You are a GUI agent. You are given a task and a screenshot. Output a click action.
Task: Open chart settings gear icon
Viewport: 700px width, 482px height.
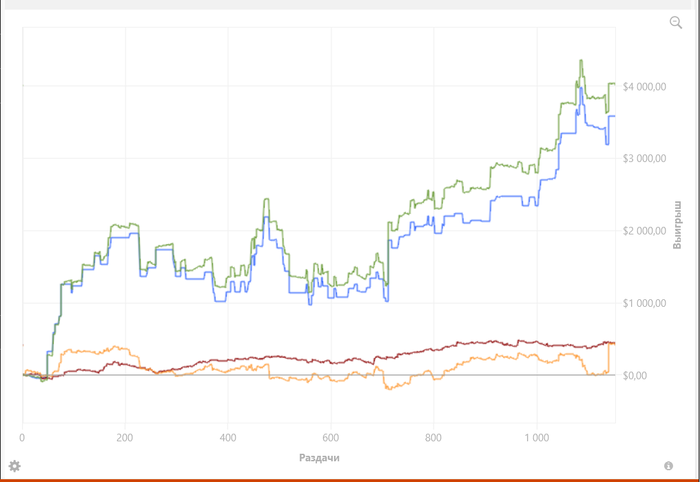[15, 466]
